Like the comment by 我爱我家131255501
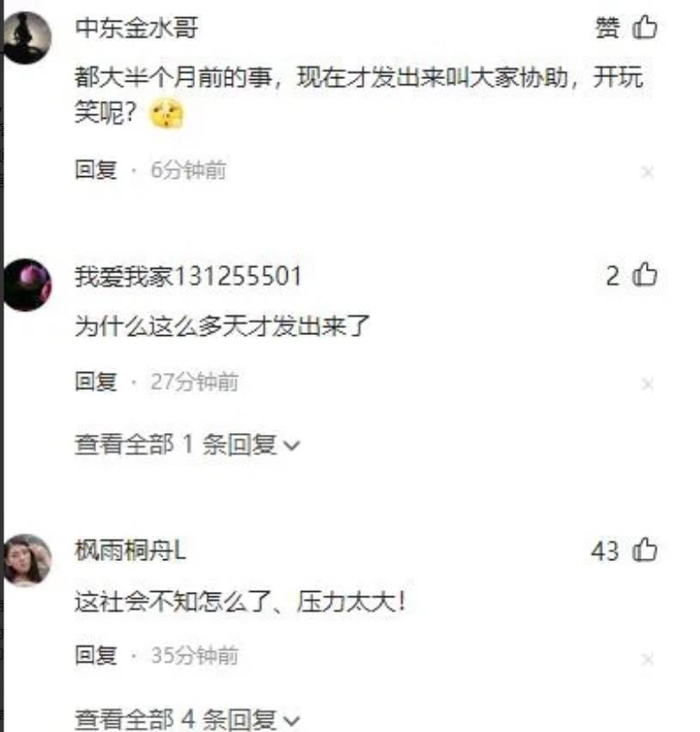700x732 pixels. click(x=645, y=274)
